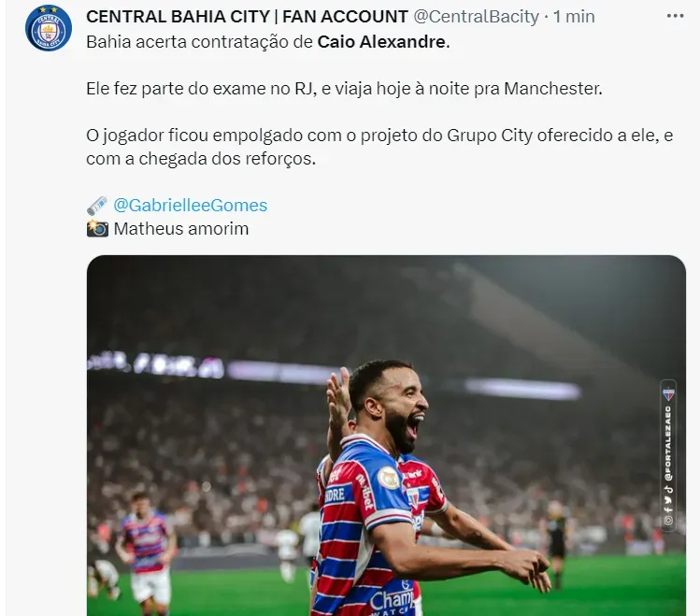The width and height of the screenshot is (700, 616).
Task: Click the Fortaleza crest in photo watermark
Action: (668, 395)
